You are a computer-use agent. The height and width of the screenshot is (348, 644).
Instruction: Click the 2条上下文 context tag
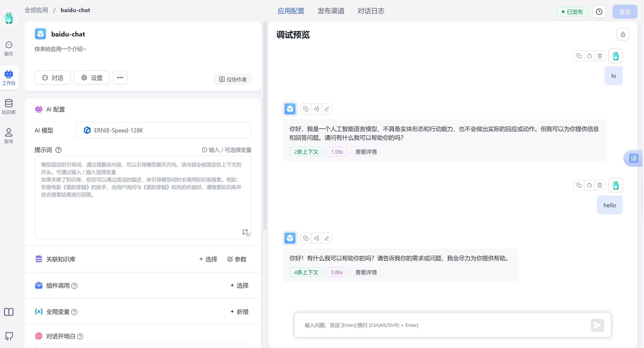tap(306, 152)
